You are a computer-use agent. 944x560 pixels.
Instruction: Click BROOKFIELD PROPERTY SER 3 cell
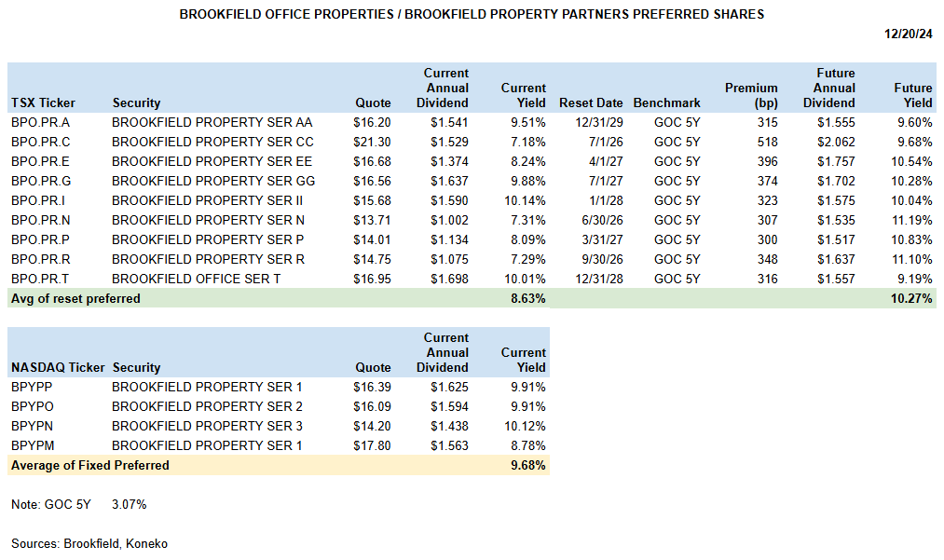pyautogui.click(x=207, y=427)
